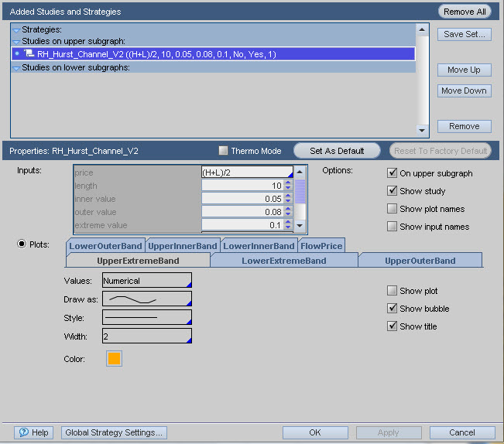
Task: Click the script icon beside RH_Hurst_Channel_V2
Action: pos(29,53)
